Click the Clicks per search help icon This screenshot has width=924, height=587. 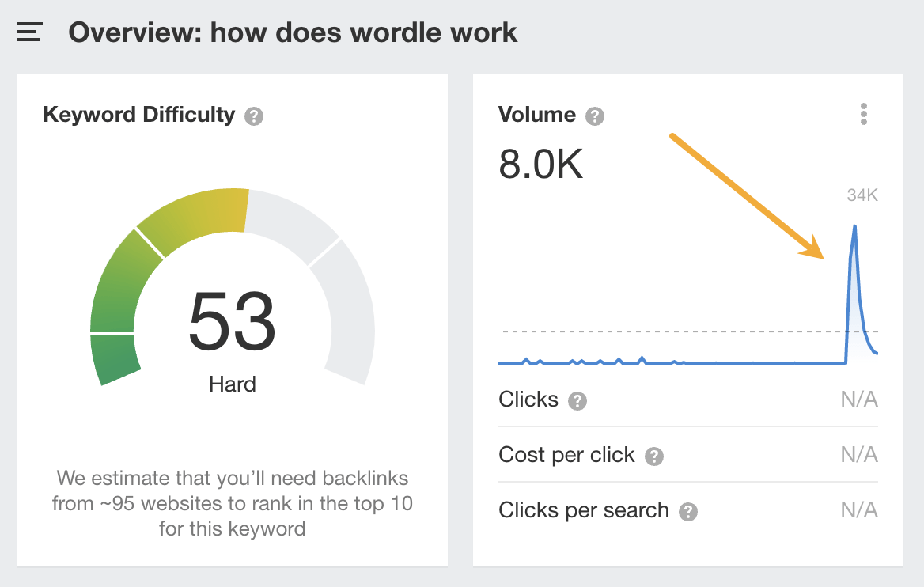coord(687,511)
